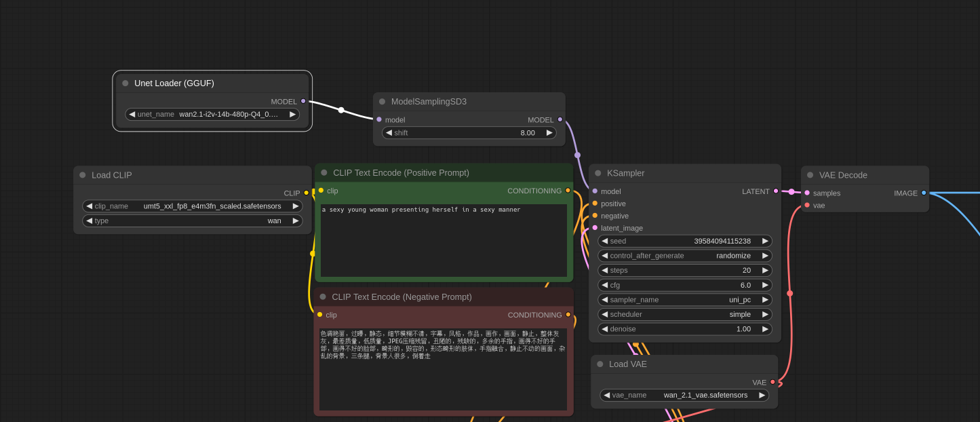Viewport: 980px width, 422px height.
Task: Click KSampler model input socket
Action: pos(595,191)
